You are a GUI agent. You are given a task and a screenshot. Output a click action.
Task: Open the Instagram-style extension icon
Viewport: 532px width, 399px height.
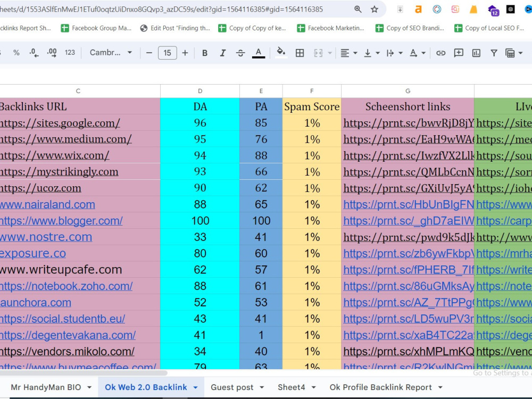(455, 9)
